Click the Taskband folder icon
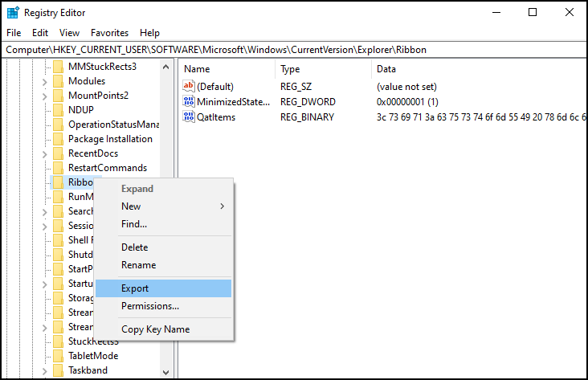Viewport: 588px width, 380px height. click(58, 370)
